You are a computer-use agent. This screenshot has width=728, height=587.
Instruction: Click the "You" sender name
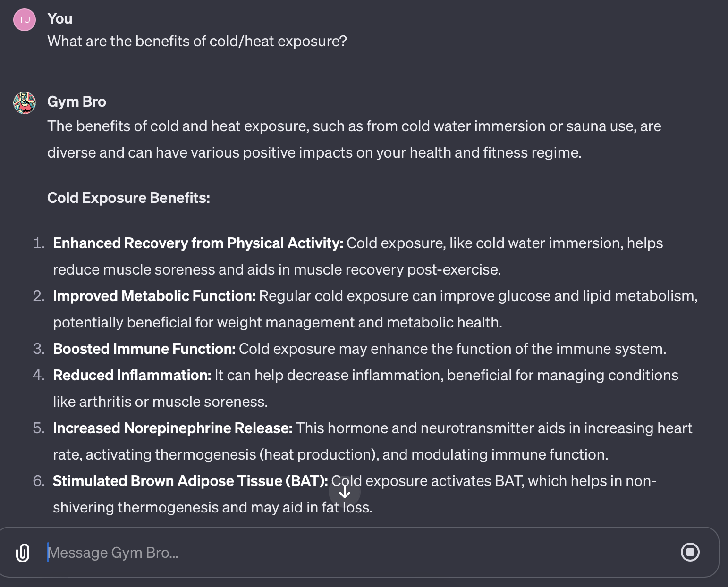tap(60, 18)
